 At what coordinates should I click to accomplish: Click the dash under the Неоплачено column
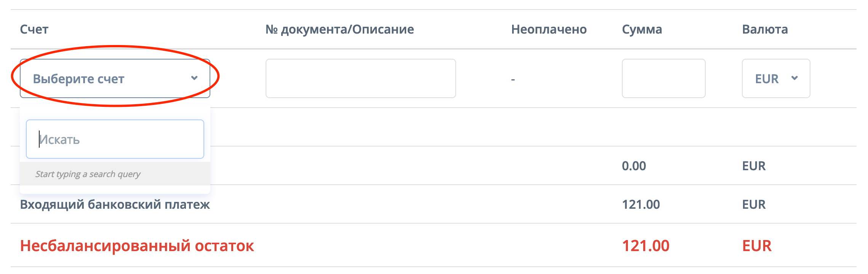pos(513,79)
